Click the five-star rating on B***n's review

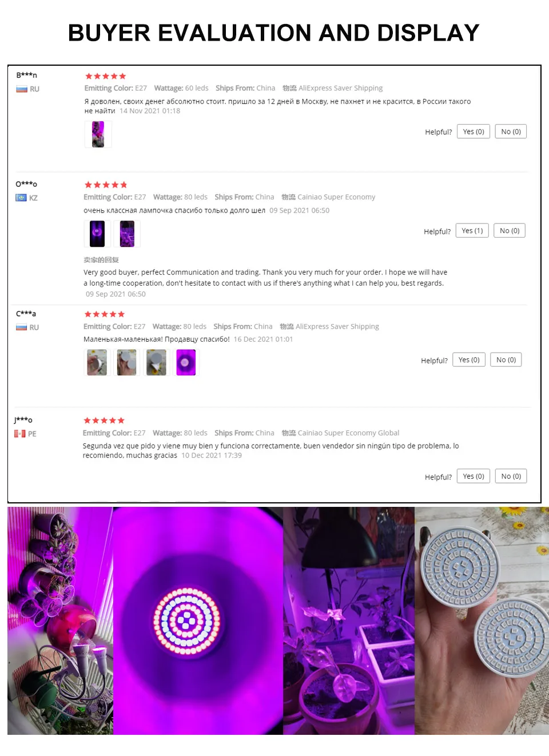105,76
